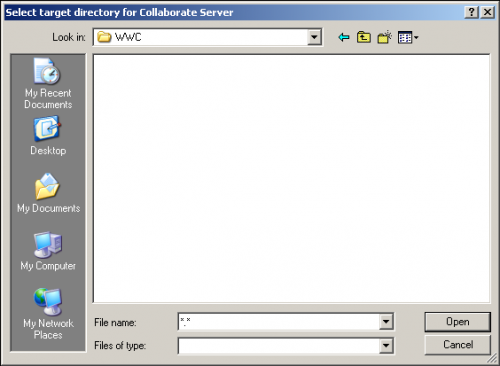This screenshot has width=500, height=366.
Task: Open My Recent Documents shortcut
Action: point(48,83)
